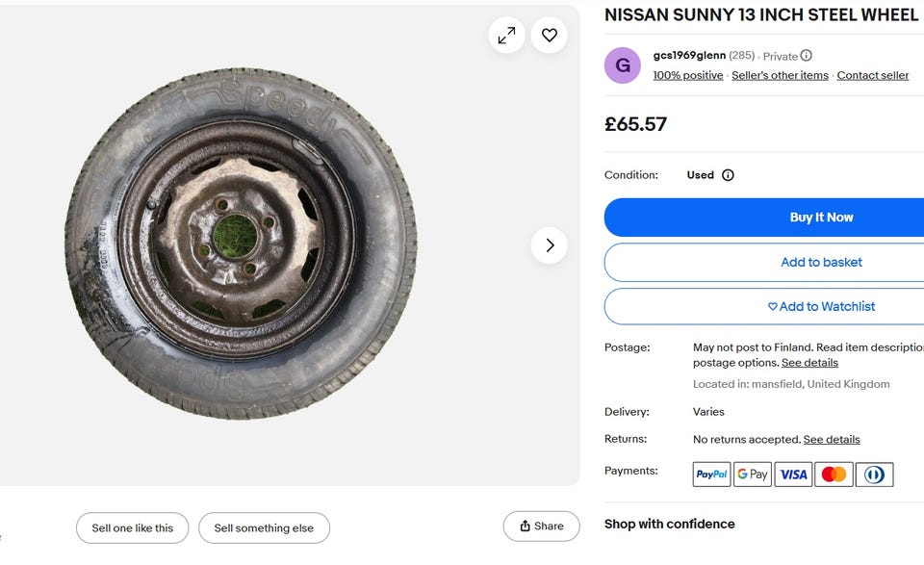Screen dimensions: 924x565
Task: Click the Visa payment icon
Action: [x=793, y=475]
